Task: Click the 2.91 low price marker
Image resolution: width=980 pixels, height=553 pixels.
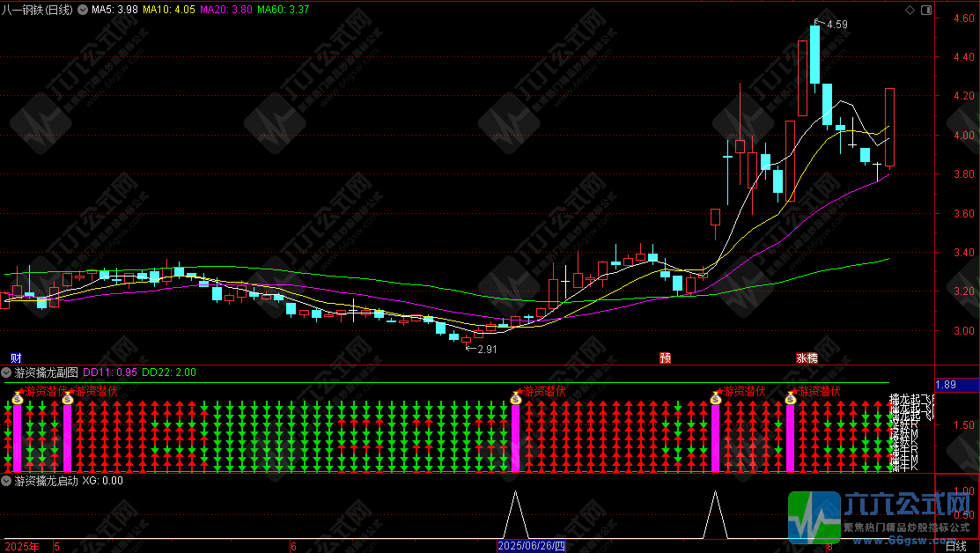Action: (485, 349)
